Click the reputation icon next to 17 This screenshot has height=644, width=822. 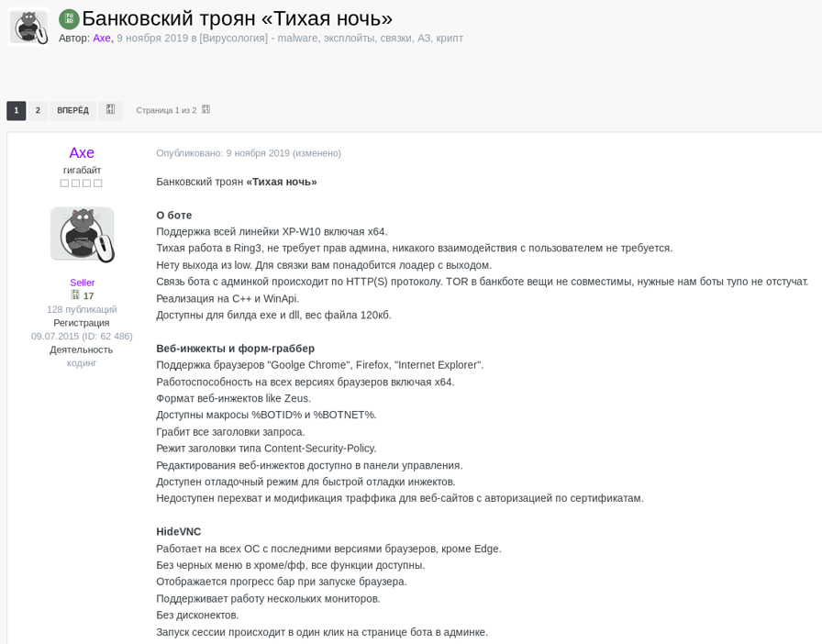[x=75, y=295]
